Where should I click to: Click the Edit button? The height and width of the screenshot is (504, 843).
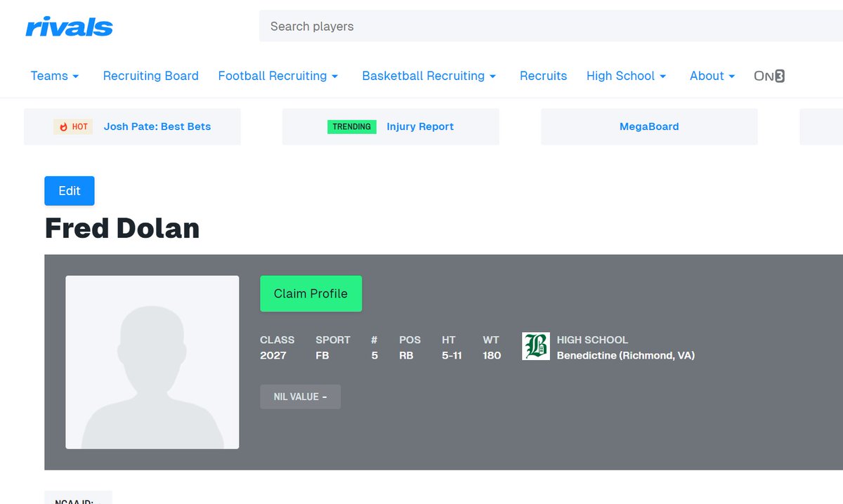tap(69, 190)
